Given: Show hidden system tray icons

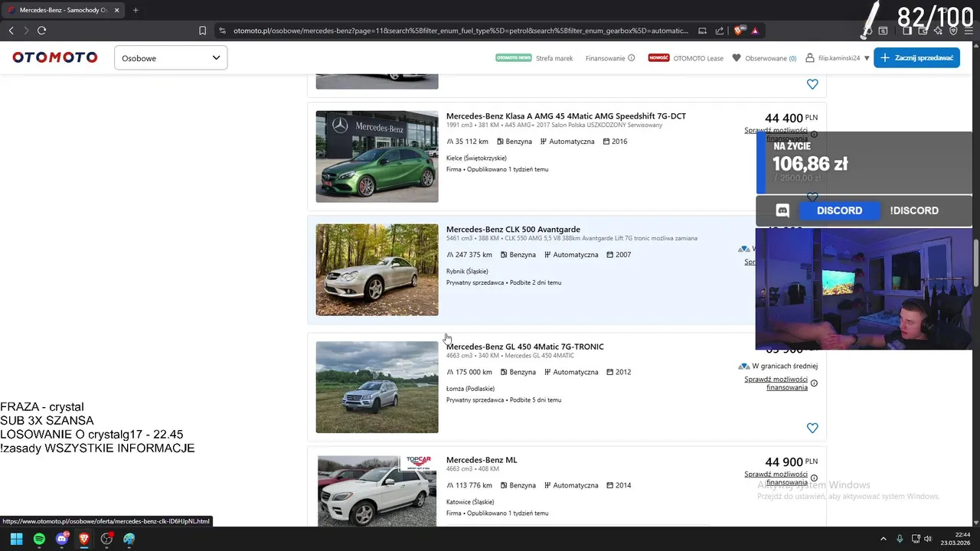Looking at the screenshot, I should click(x=884, y=539).
